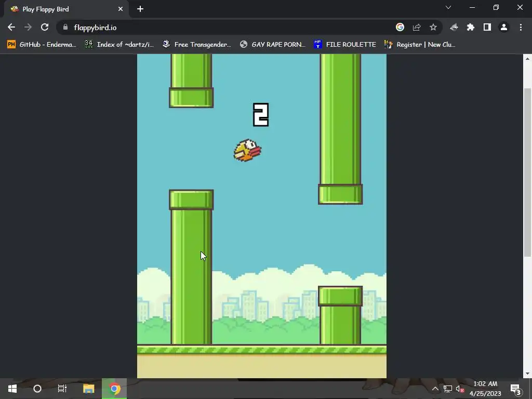View site information lock icon
532x399 pixels.
pyautogui.click(x=65, y=27)
